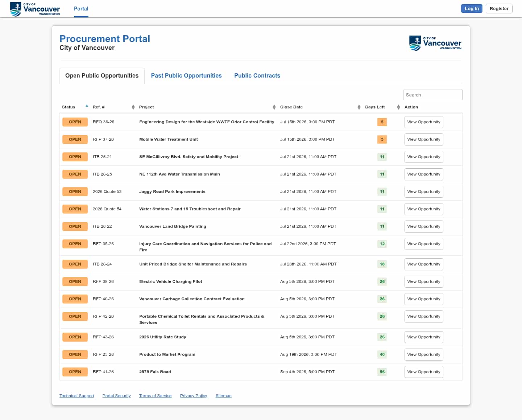Sort by Close Date column arrows
522x420 pixels.
pos(359,107)
